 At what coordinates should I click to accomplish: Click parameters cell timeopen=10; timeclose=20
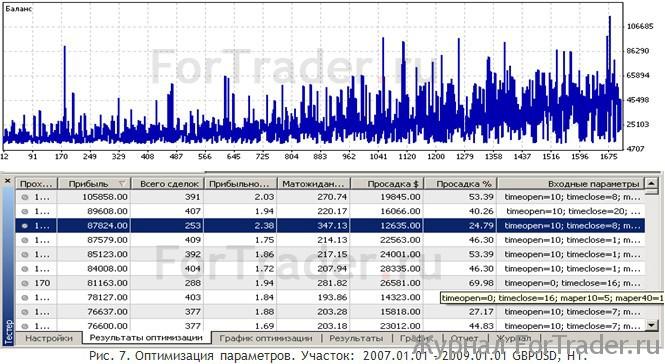(x=573, y=211)
